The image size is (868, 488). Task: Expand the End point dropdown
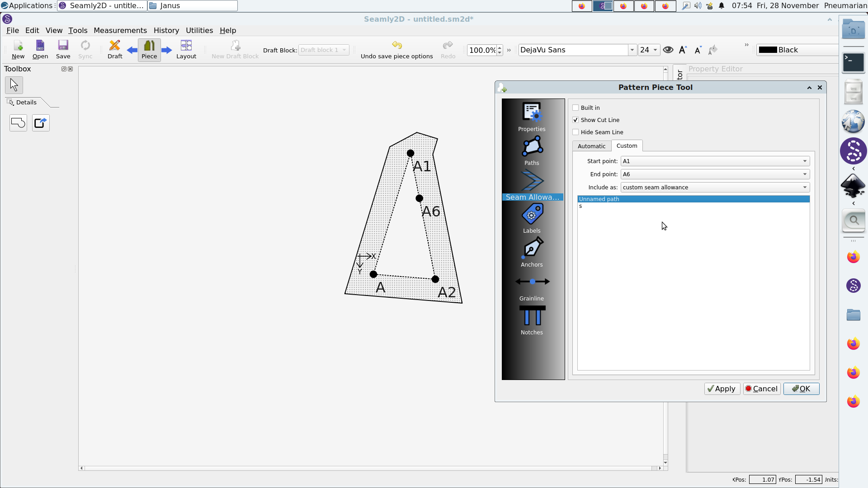(x=715, y=174)
